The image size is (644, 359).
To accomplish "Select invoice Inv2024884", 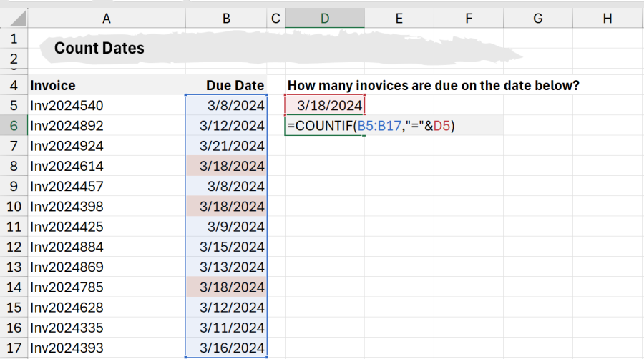I will coord(107,247).
